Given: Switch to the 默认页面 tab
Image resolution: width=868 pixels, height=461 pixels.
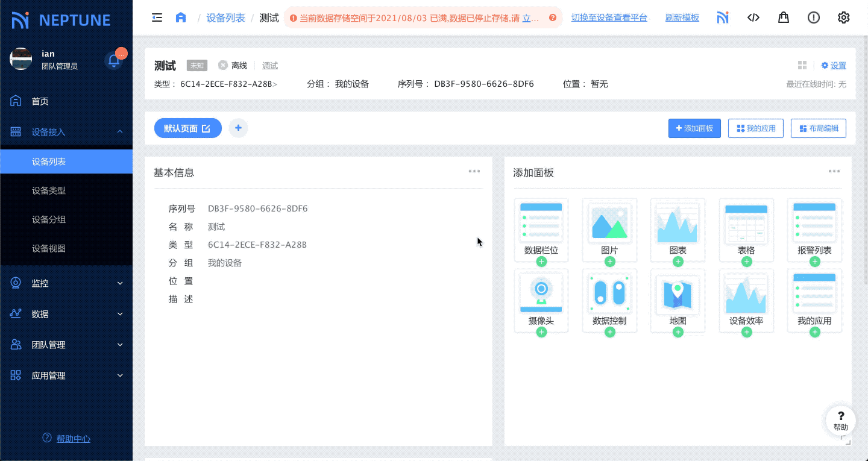Looking at the screenshot, I should point(181,128).
